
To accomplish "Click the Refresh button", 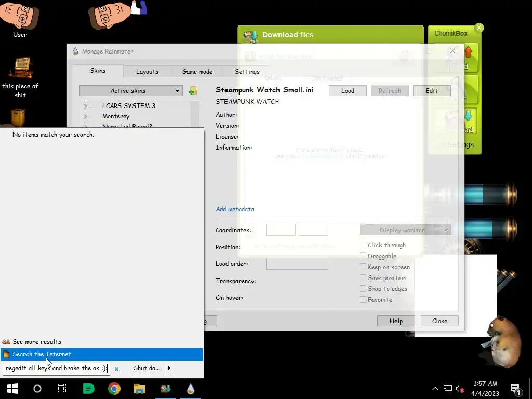I will 390,90.
